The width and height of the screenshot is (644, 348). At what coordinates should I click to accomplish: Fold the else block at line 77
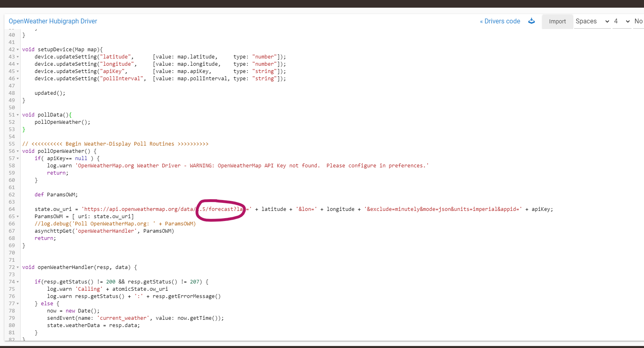point(18,304)
